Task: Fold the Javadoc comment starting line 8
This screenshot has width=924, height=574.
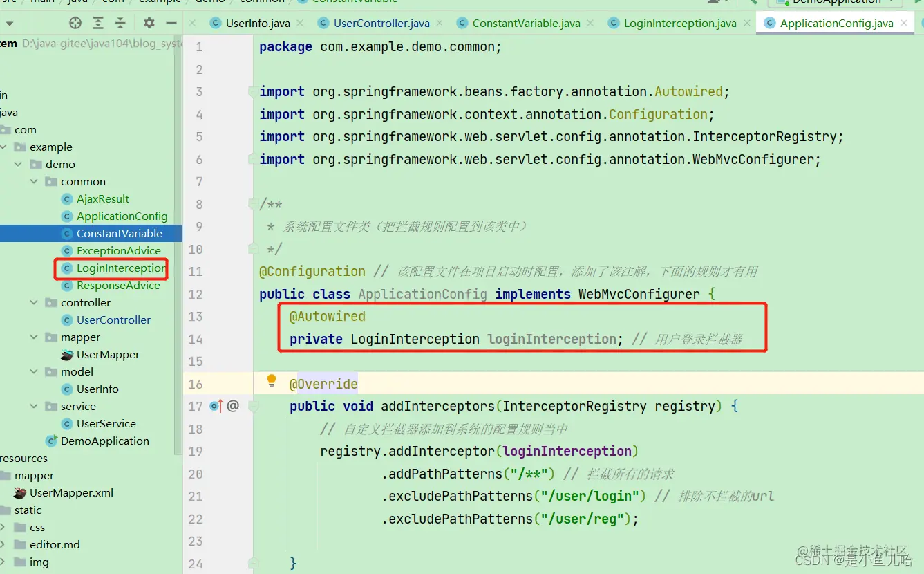Action: click(253, 204)
